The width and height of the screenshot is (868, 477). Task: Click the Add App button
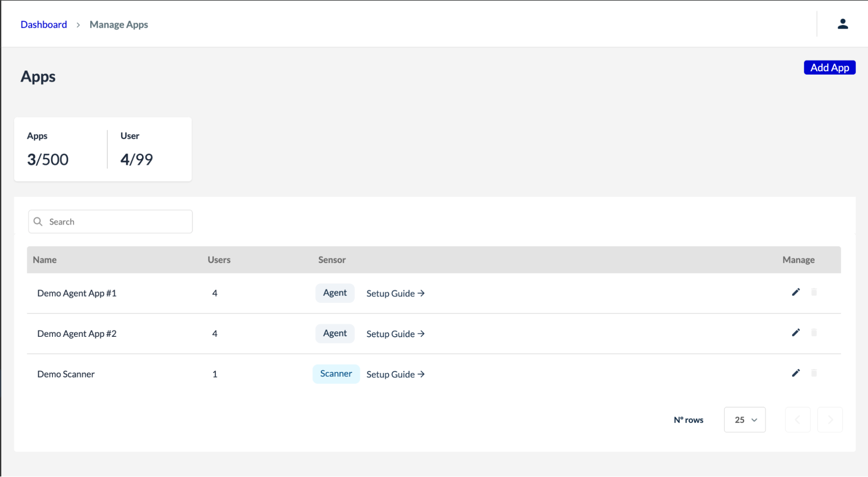(x=829, y=67)
